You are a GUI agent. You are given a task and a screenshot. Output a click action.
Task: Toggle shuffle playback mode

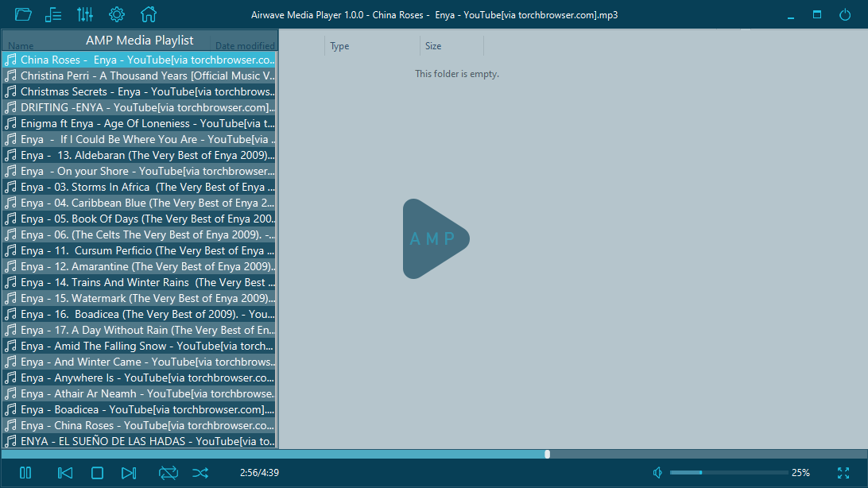pos(200,473)
